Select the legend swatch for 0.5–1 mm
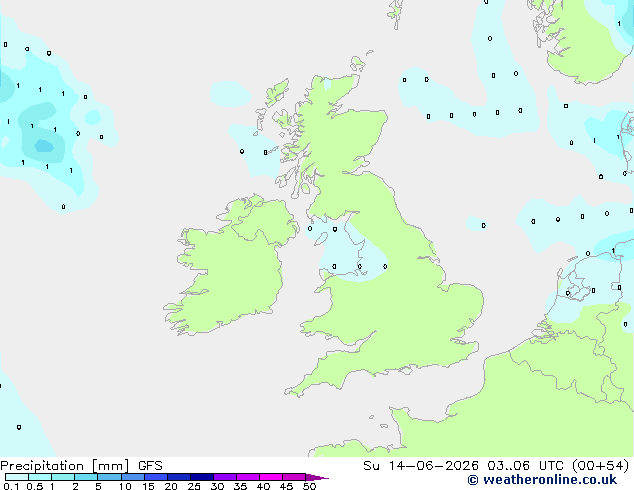The height and width of the screenshot is (490, 634). click(x=40, y=477)
